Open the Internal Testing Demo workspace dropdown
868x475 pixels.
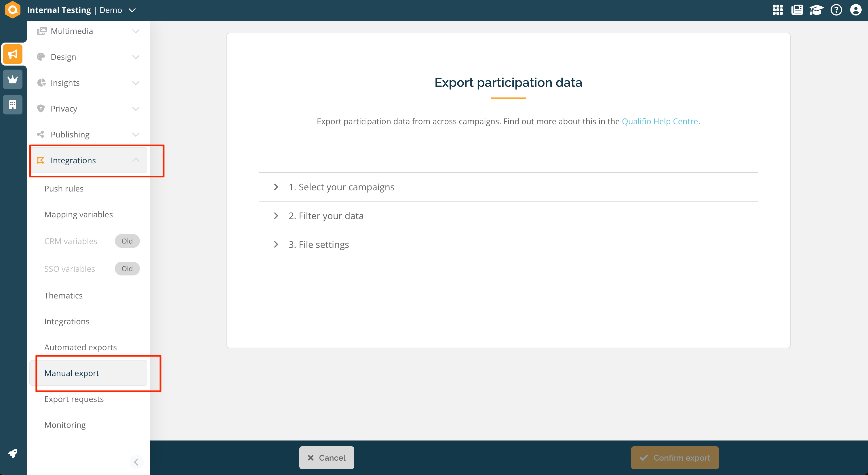(x=81, y=10)
